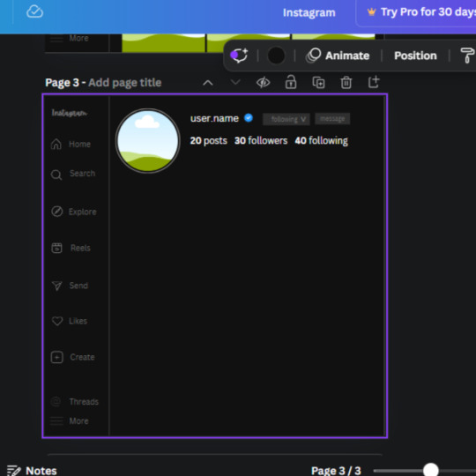Add a new page icon
This screenshot has width=476, height=476.
(374, 82)
